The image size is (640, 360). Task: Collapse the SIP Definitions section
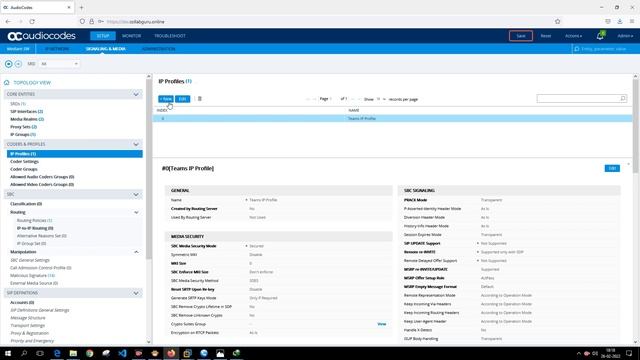[x=136, y=293]
